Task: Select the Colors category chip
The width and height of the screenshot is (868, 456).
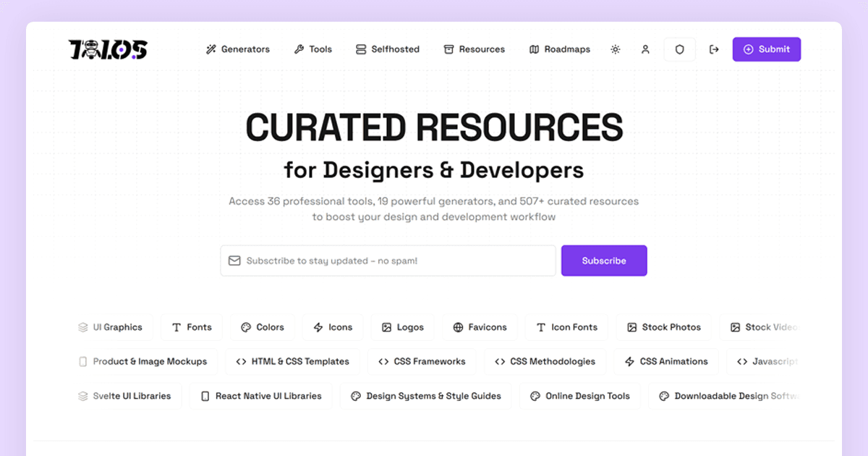Action: pyautogui.click(x=263, y=327)
